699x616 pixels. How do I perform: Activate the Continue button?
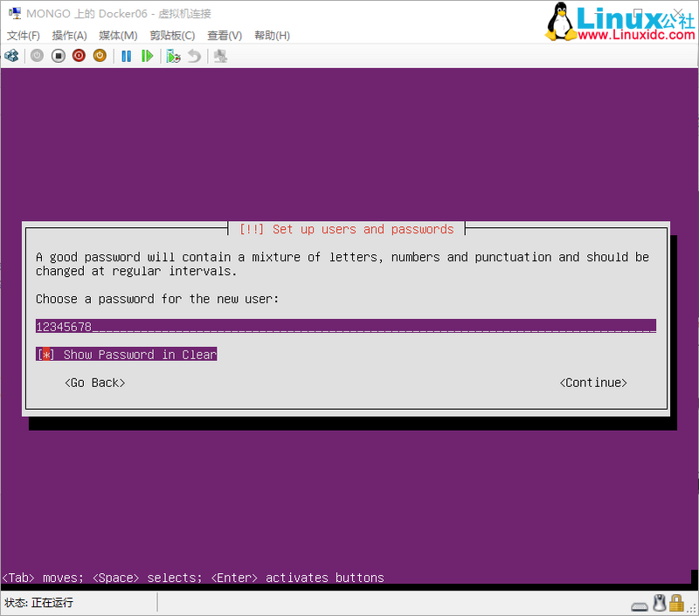coord(592,383)
